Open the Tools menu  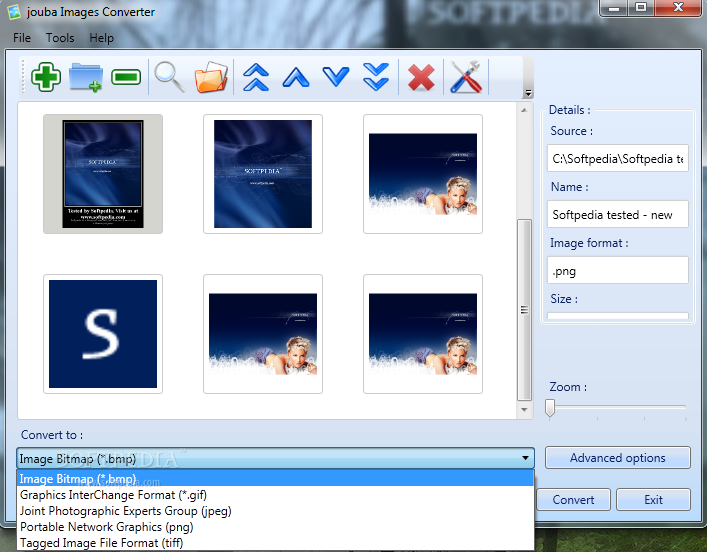pos(60,38)
